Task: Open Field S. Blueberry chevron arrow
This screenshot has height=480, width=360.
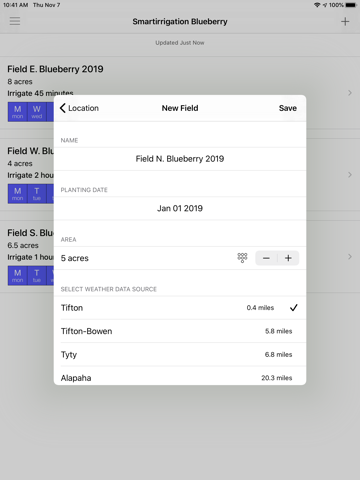Action: 350,257
